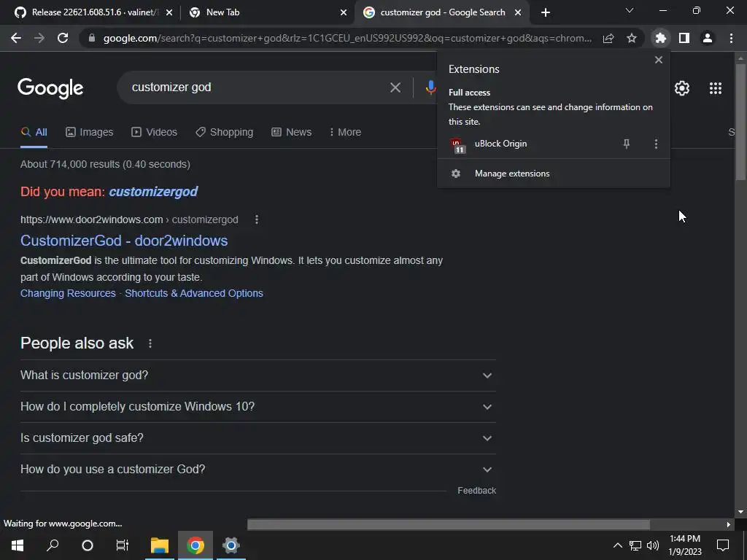
Task: Close the Extensions popup
Action: tap(659, 60)
